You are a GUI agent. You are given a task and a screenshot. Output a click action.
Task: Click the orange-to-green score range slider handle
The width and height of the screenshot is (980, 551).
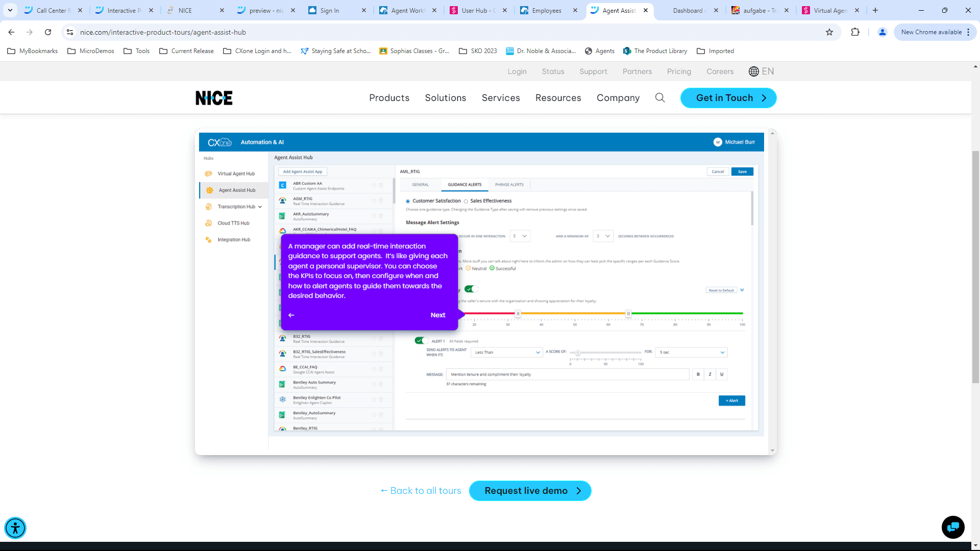[x=628, y=314]
